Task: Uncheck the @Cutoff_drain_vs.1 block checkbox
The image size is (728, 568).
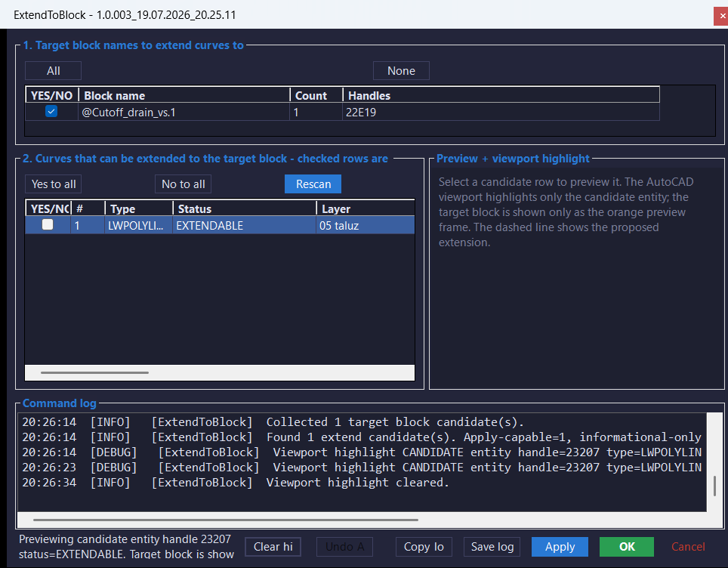Action: pyautogui.click(x=51, y=112)
